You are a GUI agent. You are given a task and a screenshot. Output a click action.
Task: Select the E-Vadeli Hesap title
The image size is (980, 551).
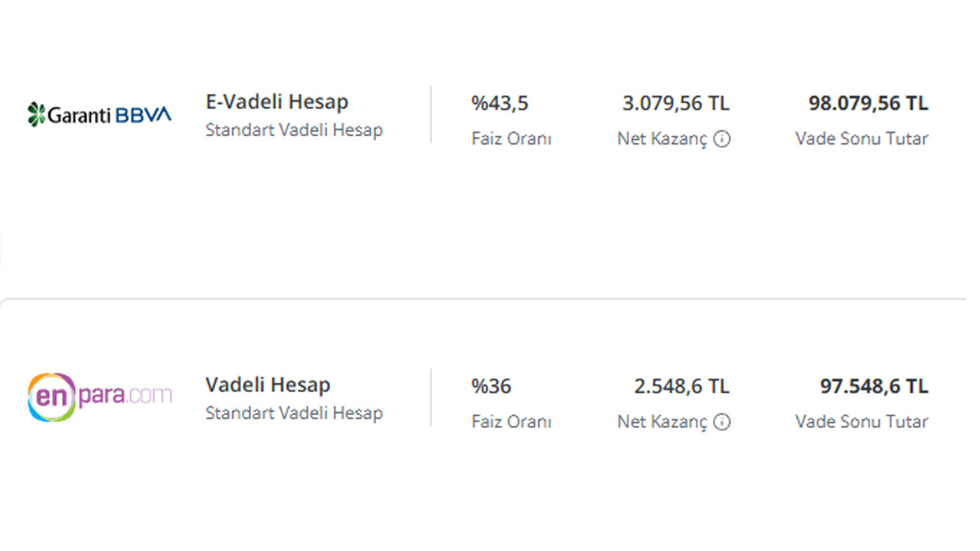[277, 102]
